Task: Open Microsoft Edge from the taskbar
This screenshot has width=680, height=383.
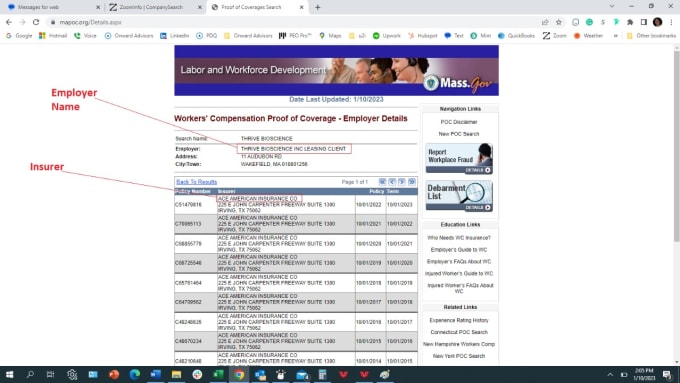Action: click(135, 375)
